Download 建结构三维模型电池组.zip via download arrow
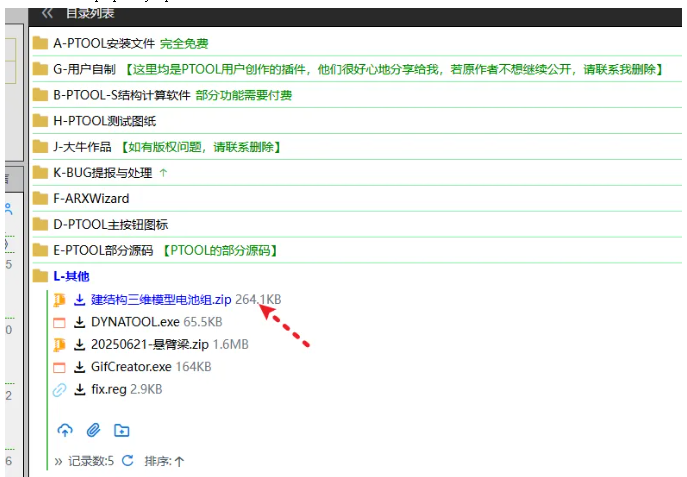The width and height of the screenshot is (687, 477). click(x=79, y=300)
